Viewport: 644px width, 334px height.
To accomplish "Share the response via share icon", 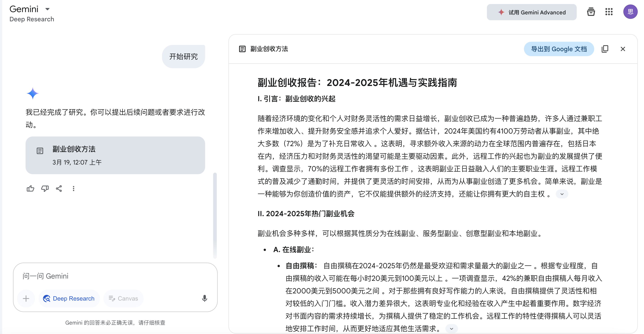I will point(59,189).
